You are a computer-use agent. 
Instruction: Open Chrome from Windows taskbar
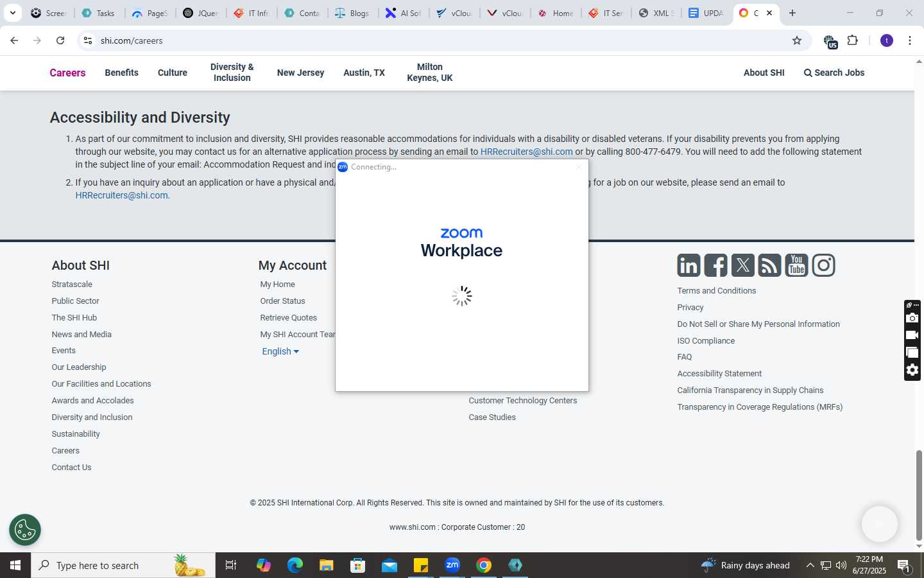tap(484, 565)
